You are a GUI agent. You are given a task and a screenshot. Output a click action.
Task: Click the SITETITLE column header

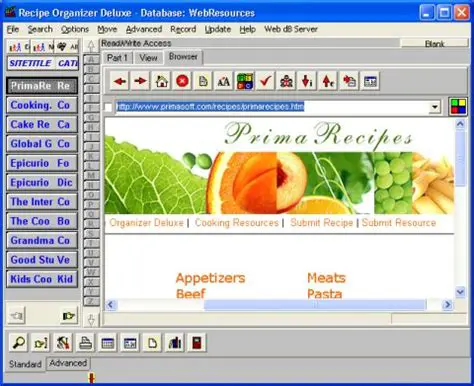30,63
